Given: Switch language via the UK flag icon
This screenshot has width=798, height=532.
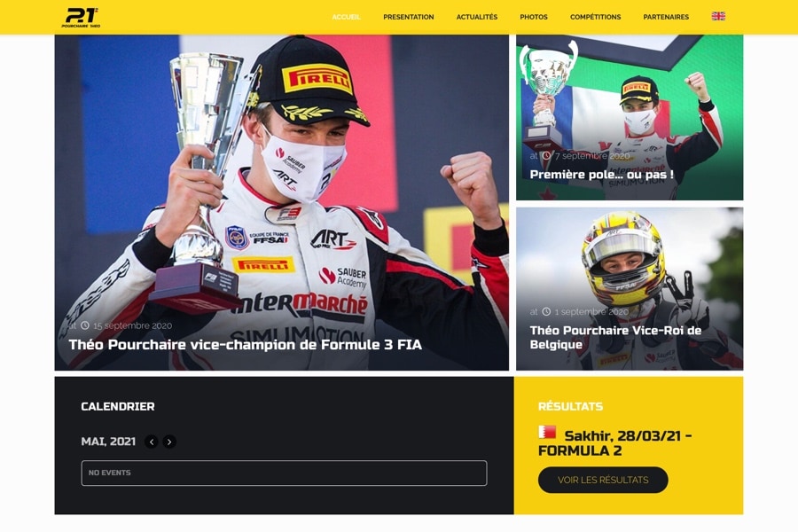Looking at the screenshot, I should (x=718, y=16).
